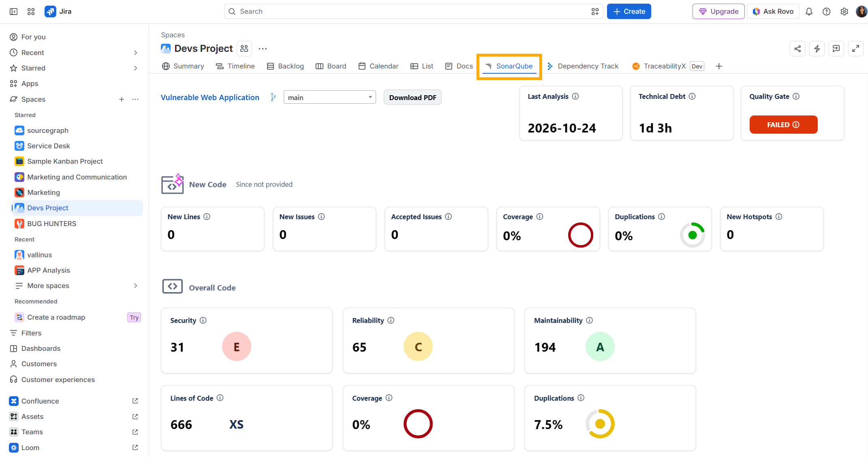868x457 pixels.
Task: Click the give feedback icon
Action: click(836, 49)
